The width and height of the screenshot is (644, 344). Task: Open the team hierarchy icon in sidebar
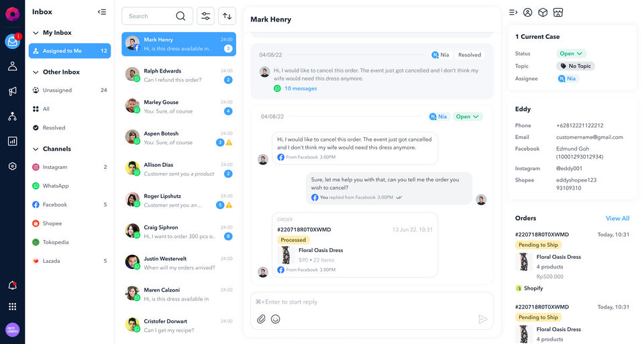(12, 116)
